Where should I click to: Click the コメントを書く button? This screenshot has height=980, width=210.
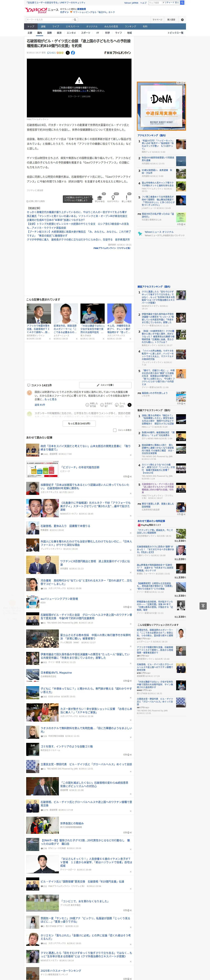(105, 385)
